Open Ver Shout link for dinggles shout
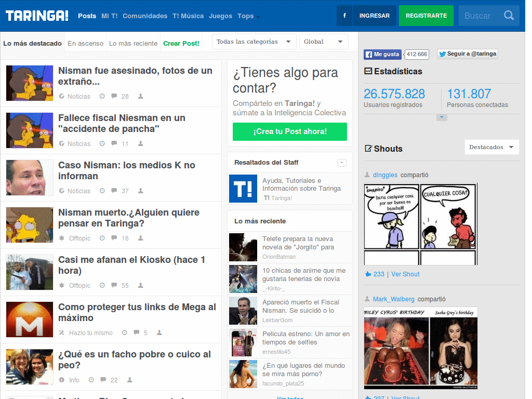Viewport: 532px width, 399px height. click(405, 274)
